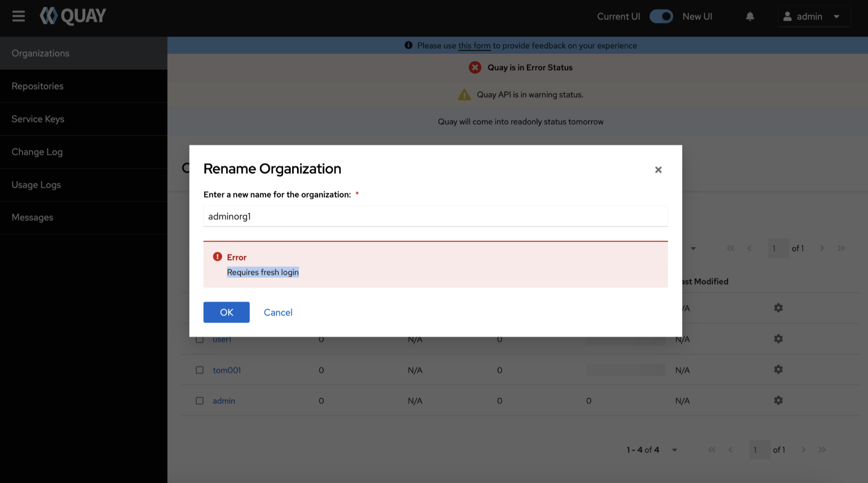868x483 pixels.
Task: Open Service Keys sidebar item
Action: pos(38,119)
